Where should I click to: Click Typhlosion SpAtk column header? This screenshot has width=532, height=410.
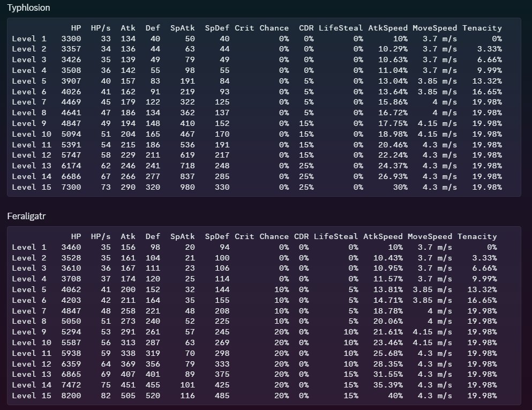pos(183,28)
